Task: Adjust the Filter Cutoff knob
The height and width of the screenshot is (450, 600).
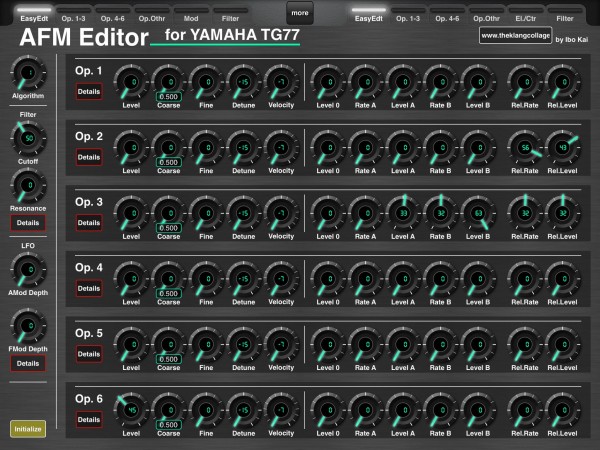Action: click(28, 138)
